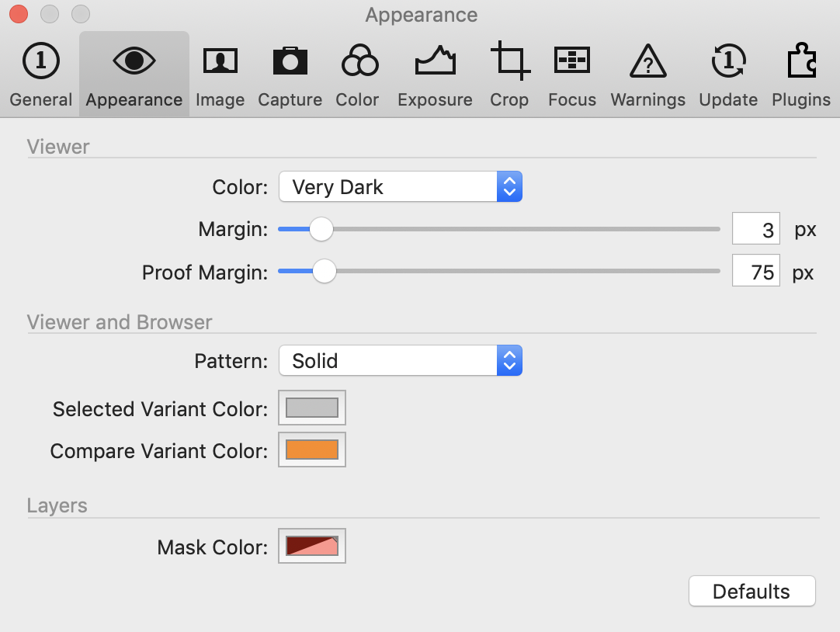Viewport: 840px width, 632px height.
Task: Open the Exposure histogram preferences tab
Action: 435,75
